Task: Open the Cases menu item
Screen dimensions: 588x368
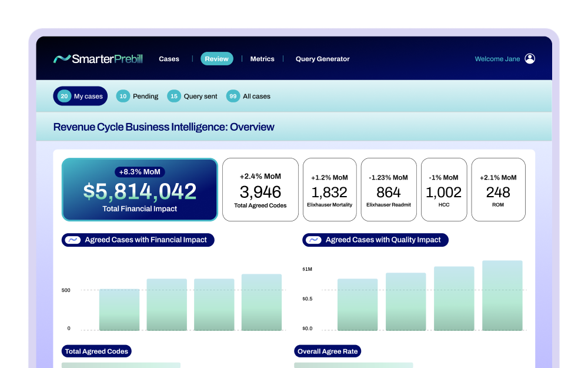Action: coord(169,59)
